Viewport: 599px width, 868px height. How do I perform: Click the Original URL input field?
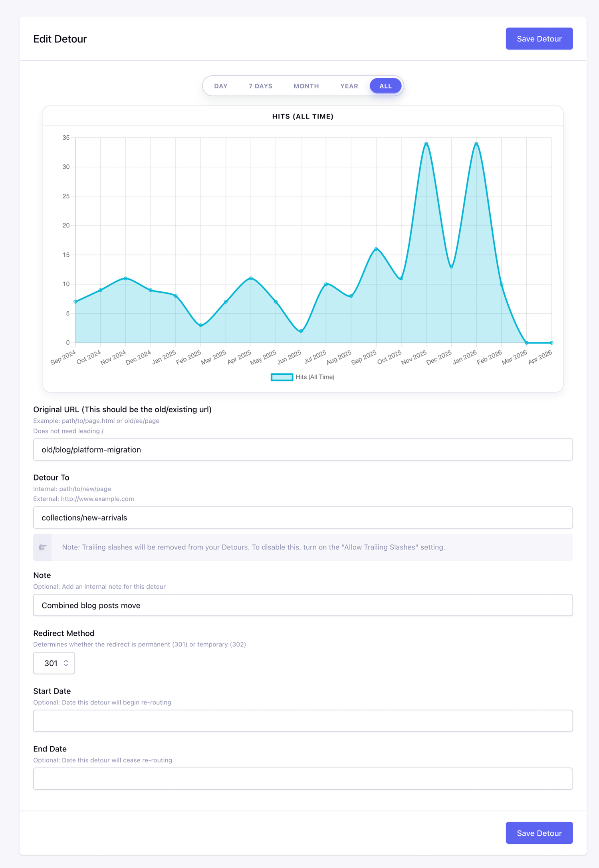(303, 450)
